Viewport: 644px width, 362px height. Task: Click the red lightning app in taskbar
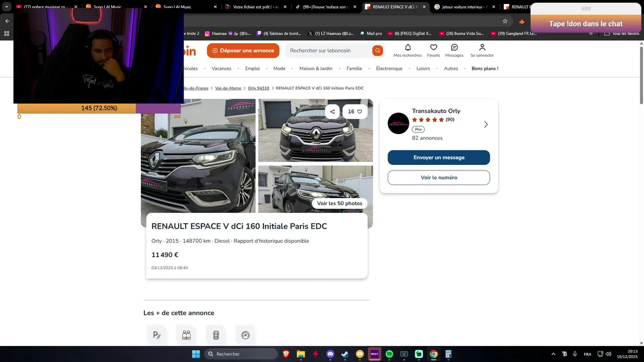[x=315, y=354]
